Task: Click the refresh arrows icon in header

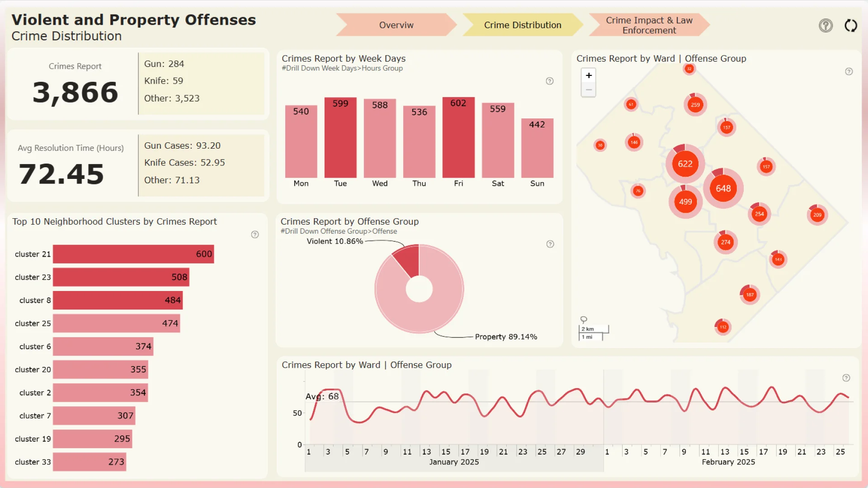Action: (x=851, y=26)
